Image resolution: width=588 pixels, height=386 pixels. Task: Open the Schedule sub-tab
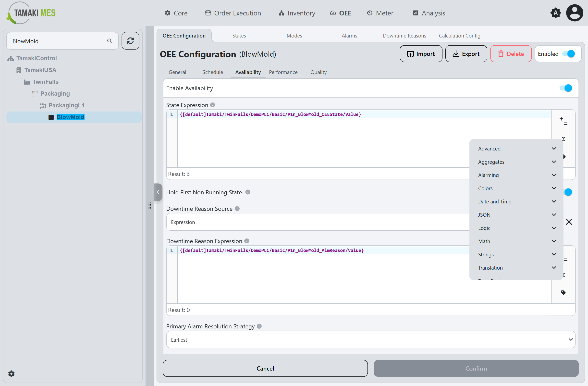(x=213, y=72)
